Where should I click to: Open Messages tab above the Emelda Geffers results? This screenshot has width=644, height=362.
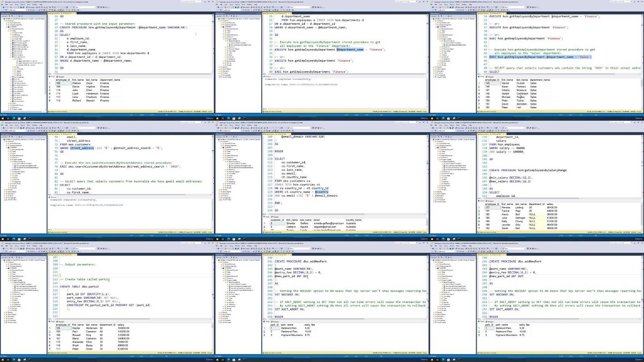coord(276,217)
